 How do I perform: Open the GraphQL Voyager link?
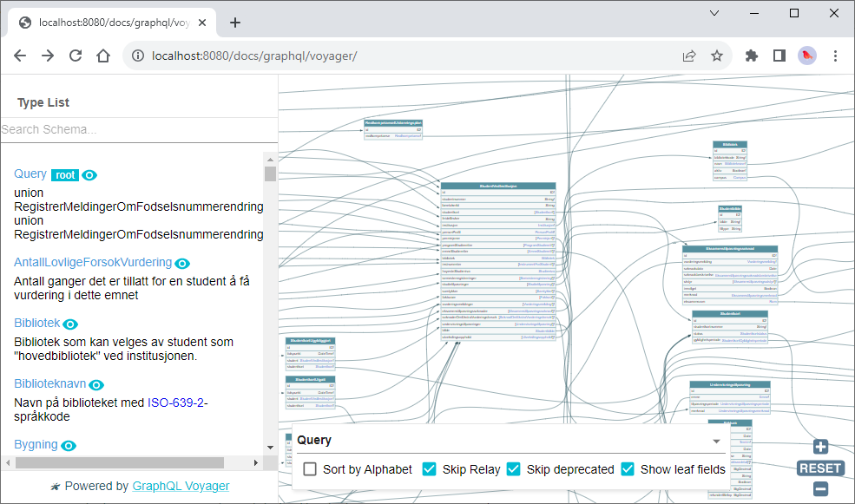click(x=181, y=487)
